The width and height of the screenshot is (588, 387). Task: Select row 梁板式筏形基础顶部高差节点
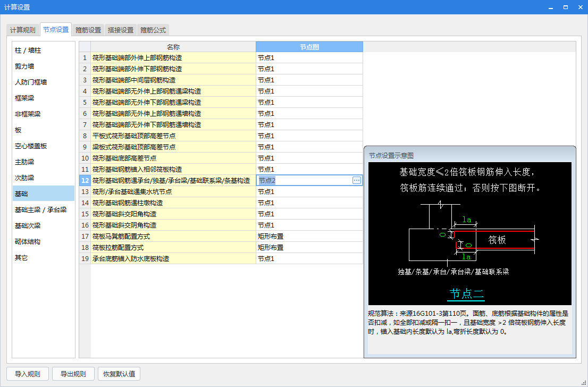[x=173, y=147]
